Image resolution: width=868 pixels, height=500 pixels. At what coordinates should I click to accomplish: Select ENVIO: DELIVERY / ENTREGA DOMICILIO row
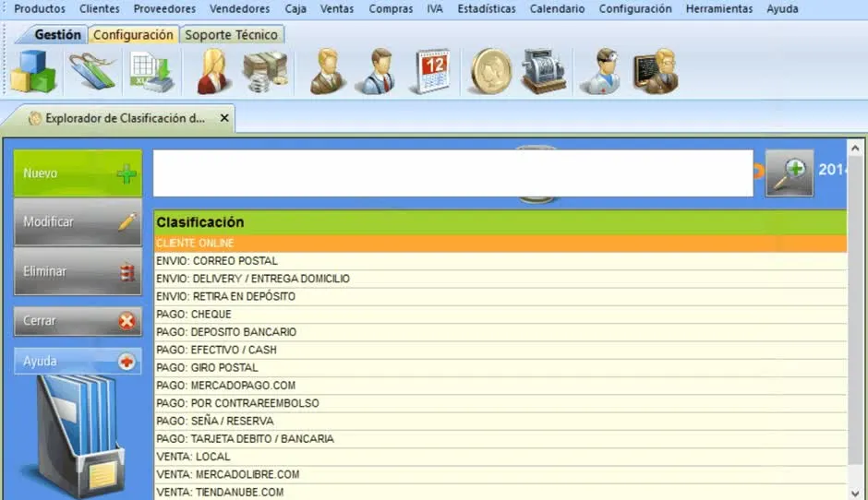[x=500, y=279]
